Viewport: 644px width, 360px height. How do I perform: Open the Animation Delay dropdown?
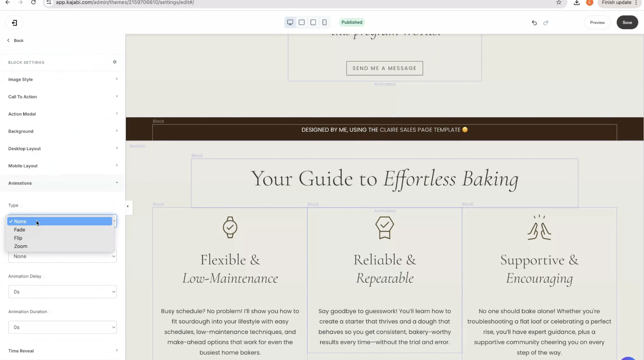[x=63, y=292]
